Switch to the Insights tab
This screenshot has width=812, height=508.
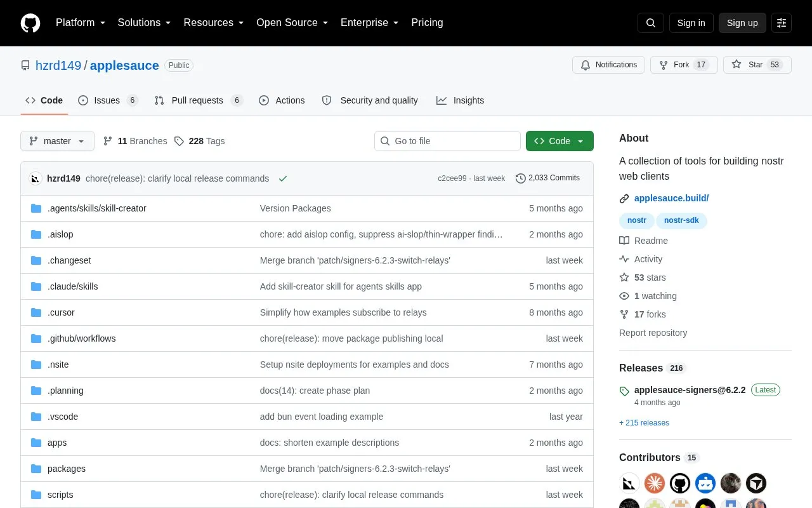point(460,100)
